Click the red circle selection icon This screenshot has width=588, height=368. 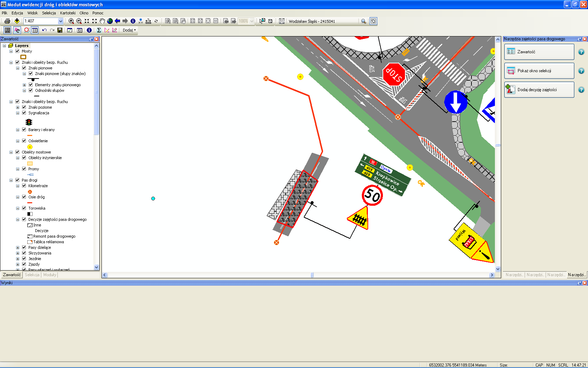click(x=26, y=30)
